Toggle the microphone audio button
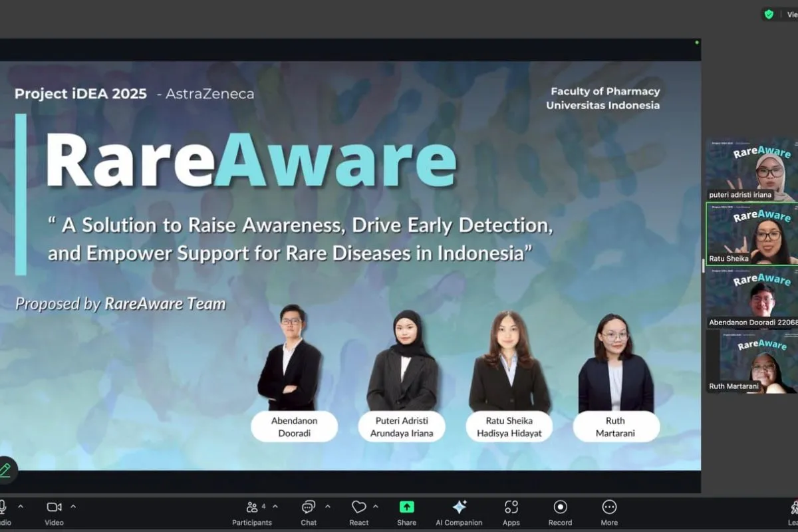The height and width of the screenshot is (532, 798). (3, 507)
